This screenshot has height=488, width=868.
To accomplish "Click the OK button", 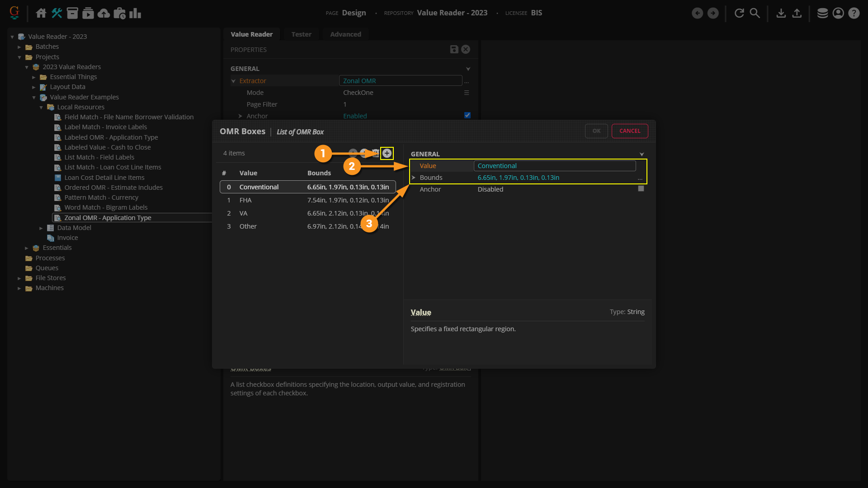I will point(596,131).
